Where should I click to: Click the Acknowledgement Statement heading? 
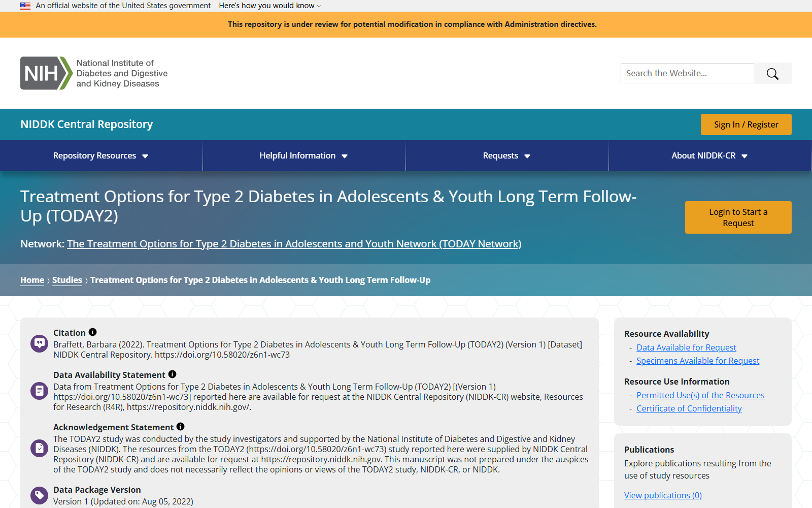(113, 427)
